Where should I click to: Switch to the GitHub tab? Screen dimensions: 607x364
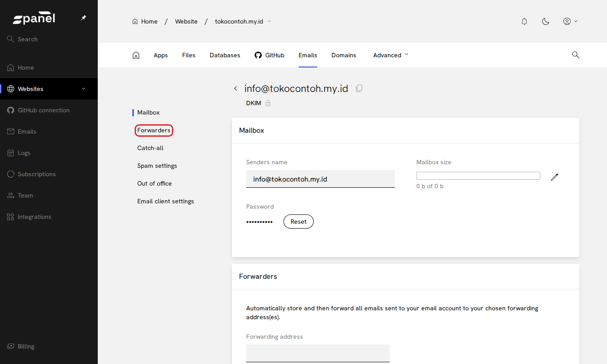click(269, 55)
